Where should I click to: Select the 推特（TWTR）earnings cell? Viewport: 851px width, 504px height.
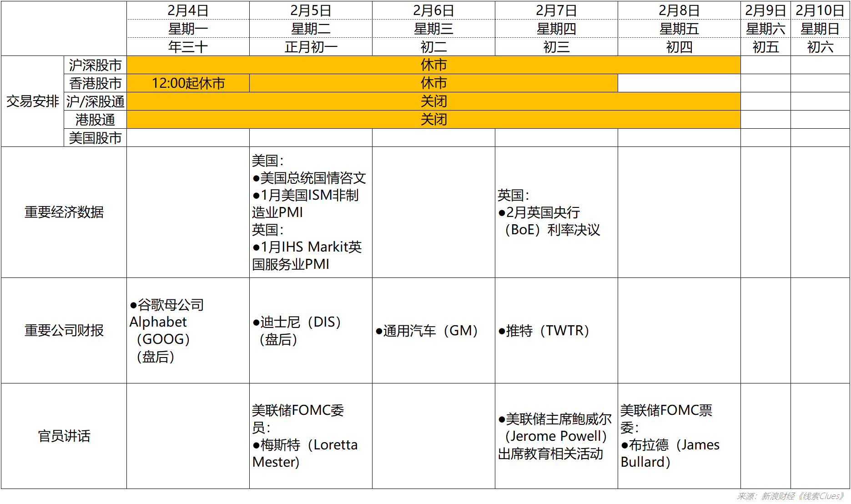(x=544, y=331)
